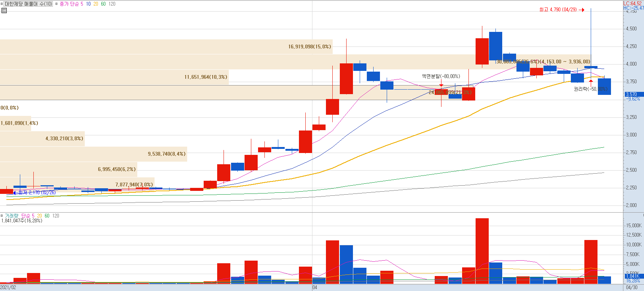Click the 60-day price moving average label
Image resolution: width=644 pixels, height=291 pixels.
tap(103, 4)
